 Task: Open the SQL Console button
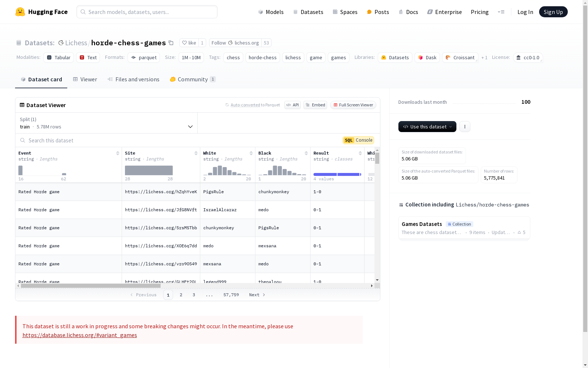pos(358,140)
